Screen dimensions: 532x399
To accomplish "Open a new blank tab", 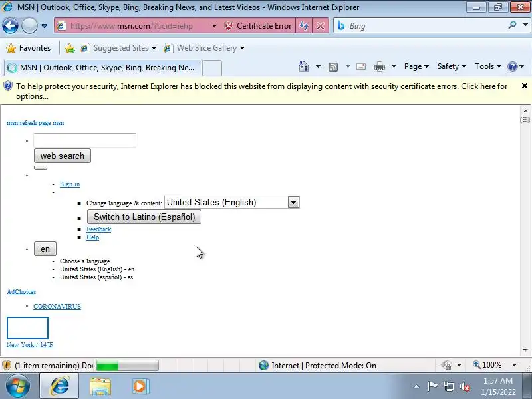I will point(212,68).
